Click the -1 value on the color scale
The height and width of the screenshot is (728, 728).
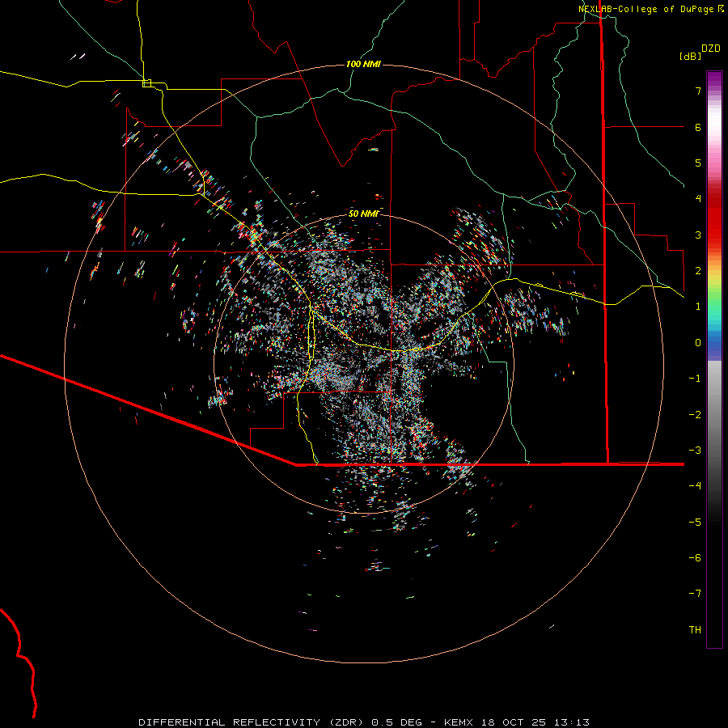pyautogui.click(x=695, y=379)
